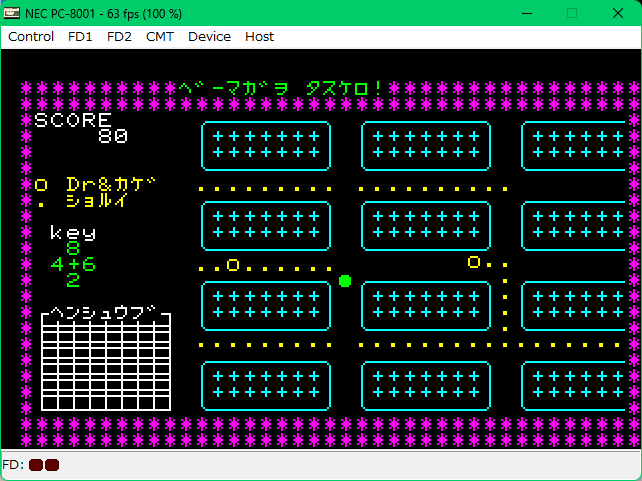Close the NEC PC-8001 emulator window
642x481 pixels.
618,13
